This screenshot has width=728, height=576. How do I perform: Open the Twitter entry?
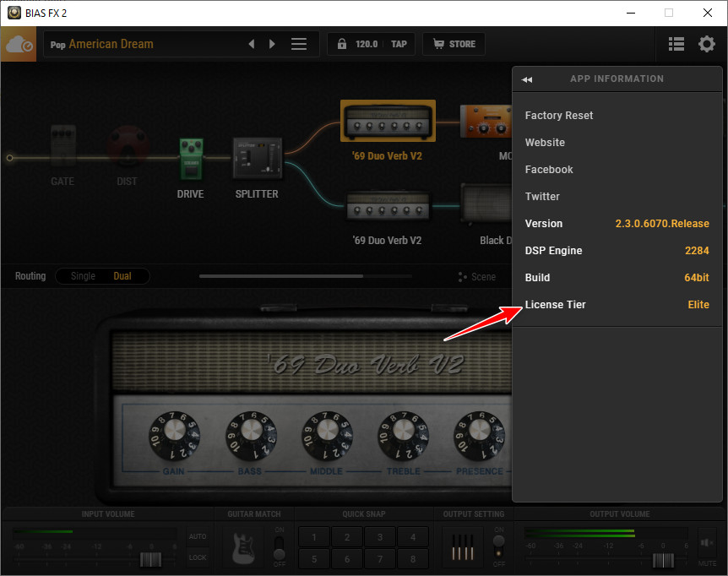pos(542,196)
